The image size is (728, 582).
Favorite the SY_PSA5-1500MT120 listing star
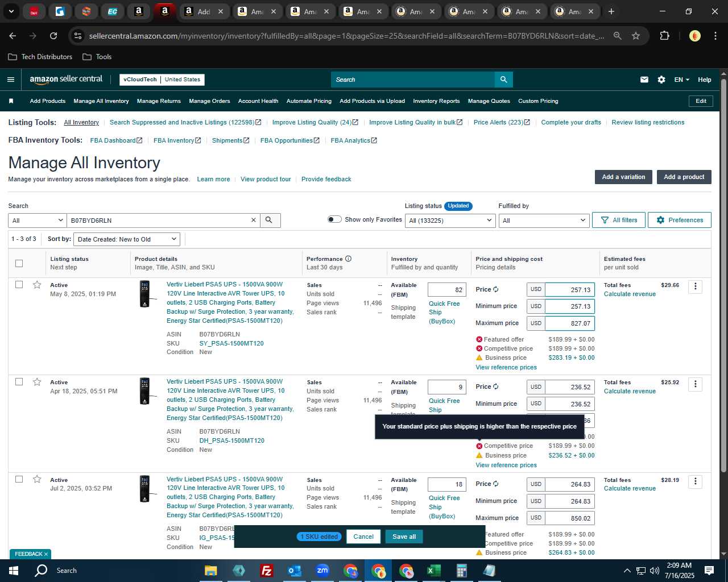pyautogui.click(x=37, y=285)
